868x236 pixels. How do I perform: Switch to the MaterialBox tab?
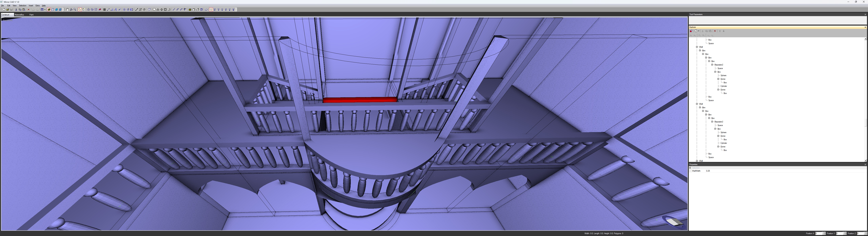tap(19, 15)
